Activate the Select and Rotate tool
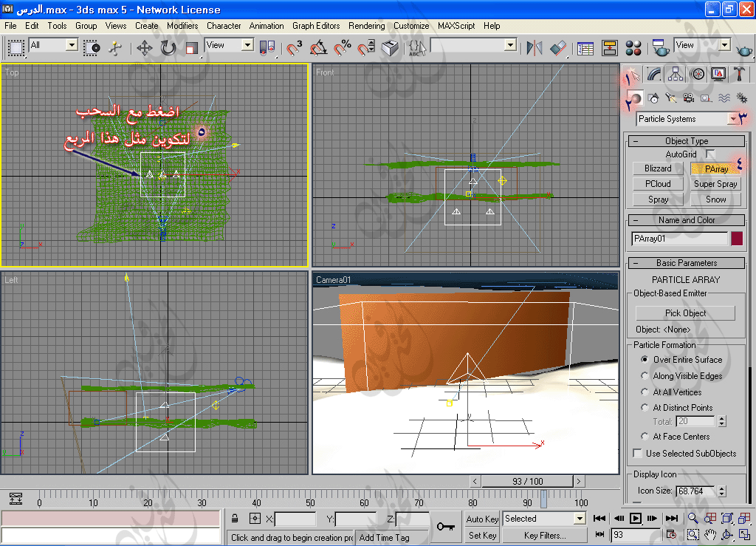This screenshot has height=546, width=756. [x=168, y=48]
